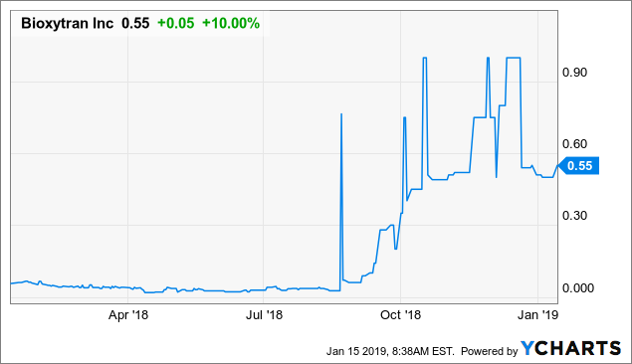Click the YCharts logo
632x364 pixels.
point(570,349)
